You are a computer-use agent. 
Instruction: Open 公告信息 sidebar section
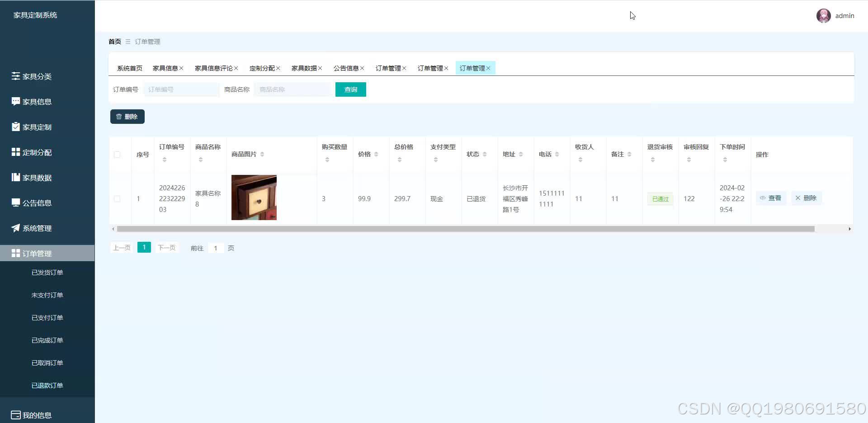point(36,203)
